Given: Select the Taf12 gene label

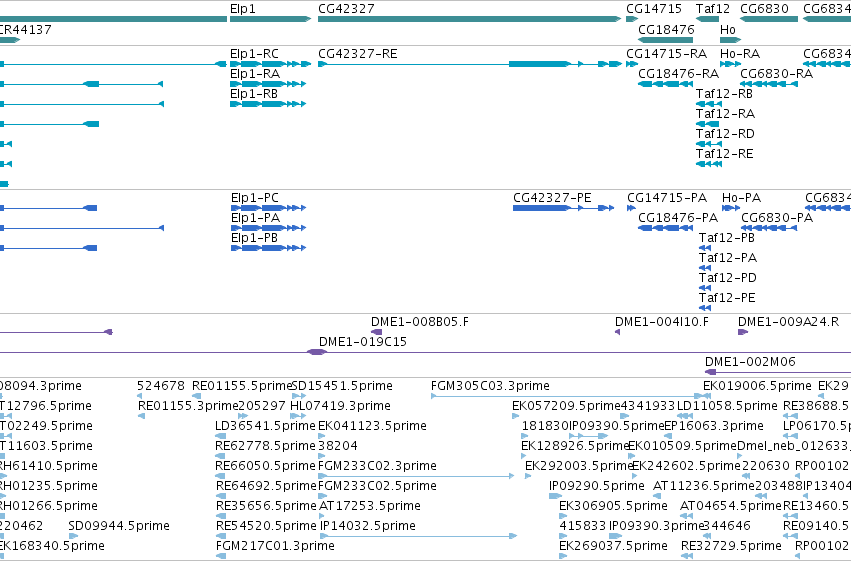Looking at the screenshot, I should tap(713, 9).
